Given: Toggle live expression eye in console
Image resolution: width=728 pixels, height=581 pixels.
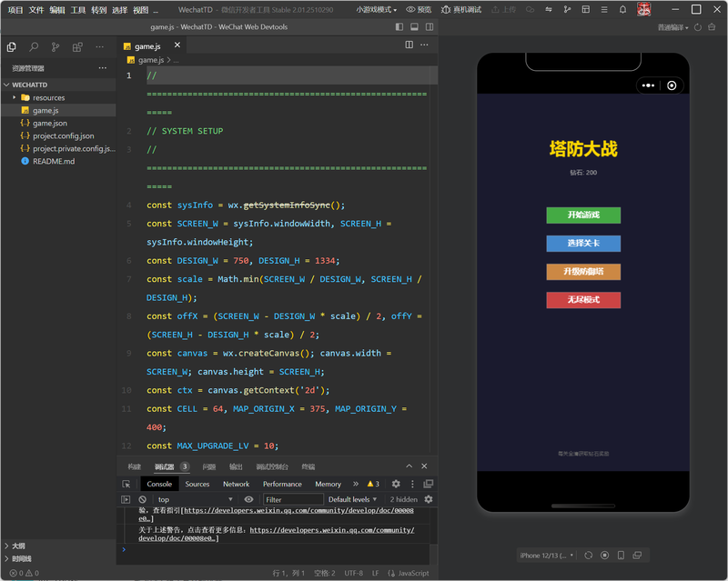Looking at the screenshot, I should coord(248,499).
